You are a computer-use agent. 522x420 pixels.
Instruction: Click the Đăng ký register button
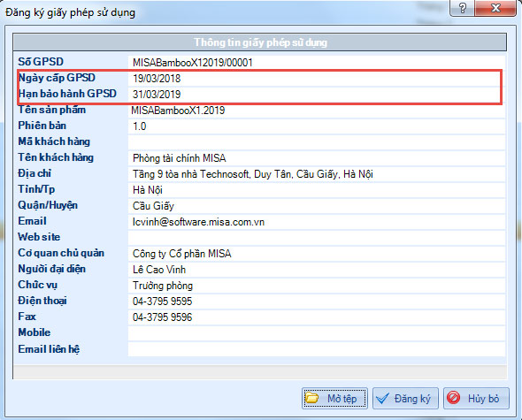[405, 398]
